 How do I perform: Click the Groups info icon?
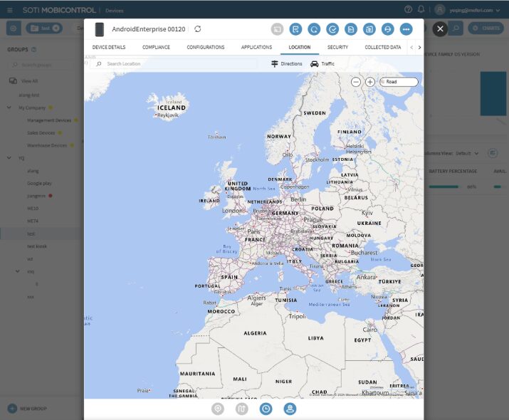coord(33,50)
